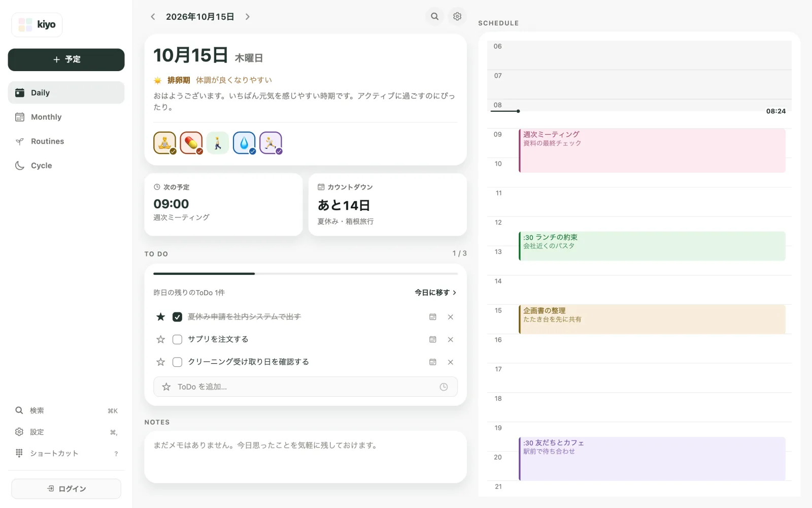This screenshot has height=508, width=812.
Task: Toggle the running routine icon
Action: point(270,143)
